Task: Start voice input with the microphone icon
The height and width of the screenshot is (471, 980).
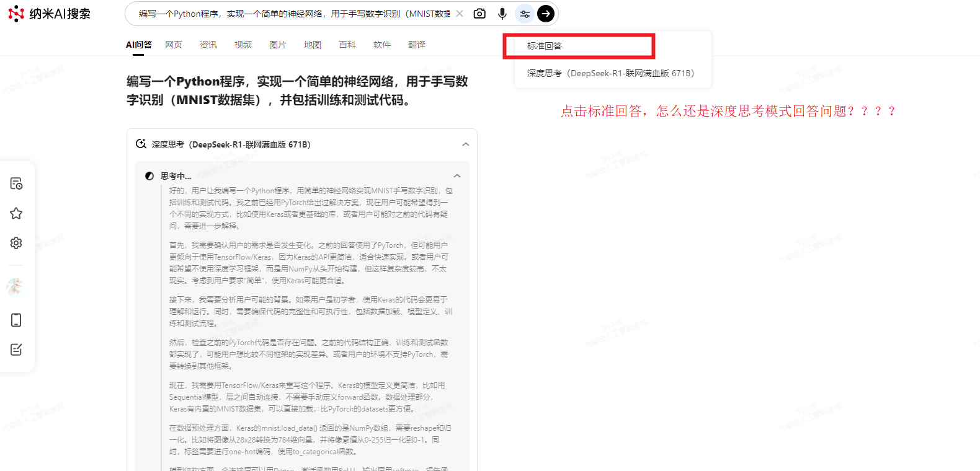Action: (502, 14)
